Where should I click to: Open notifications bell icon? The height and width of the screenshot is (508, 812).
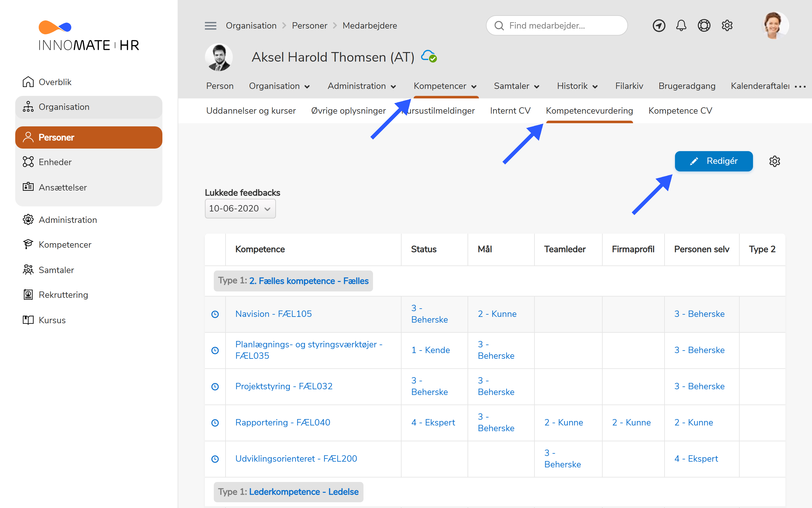(x=681, y=25)
